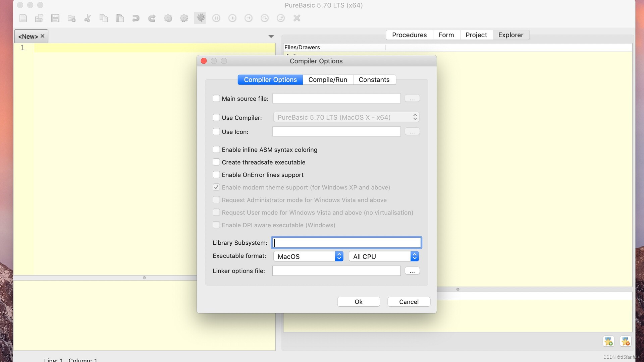Save the current source file
The height and width of the screenshot is (362, 644).
tap(55, 18)
